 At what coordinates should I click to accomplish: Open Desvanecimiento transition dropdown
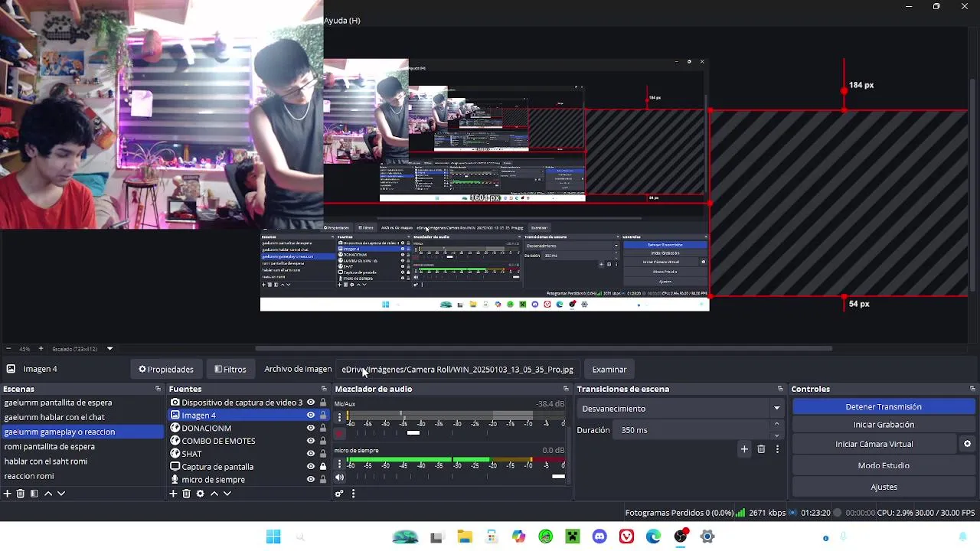point(680,409)
